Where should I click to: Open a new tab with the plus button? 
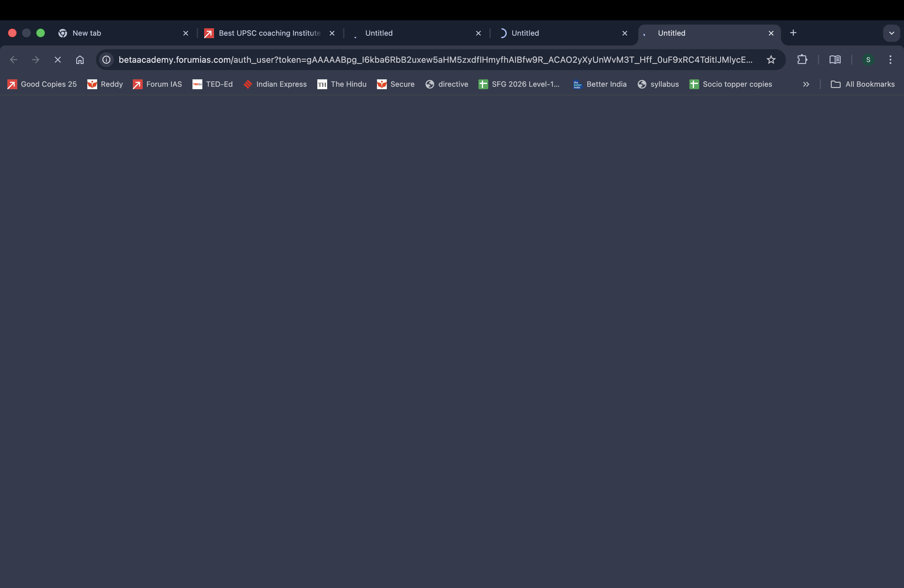(x=793, y=33)
